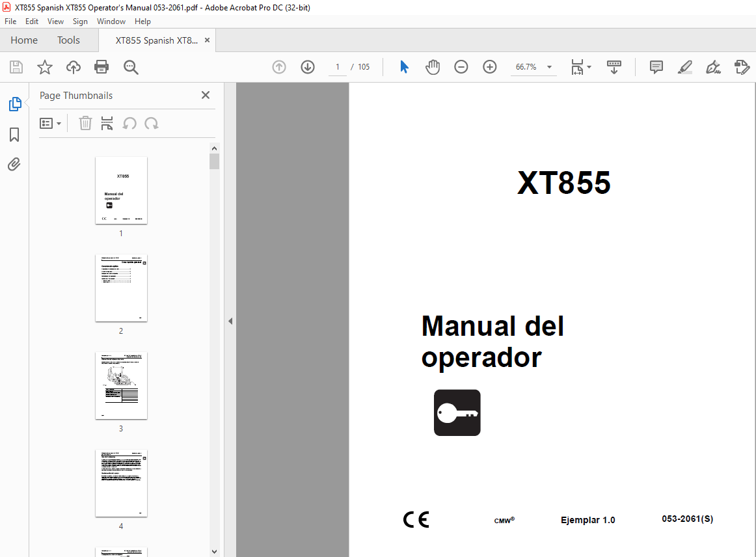The width and height of the screenshot is (756, 557).
Task: Rotate page clockwise in thumbnails
Action: pyautogui.click(x=152, y=124)
